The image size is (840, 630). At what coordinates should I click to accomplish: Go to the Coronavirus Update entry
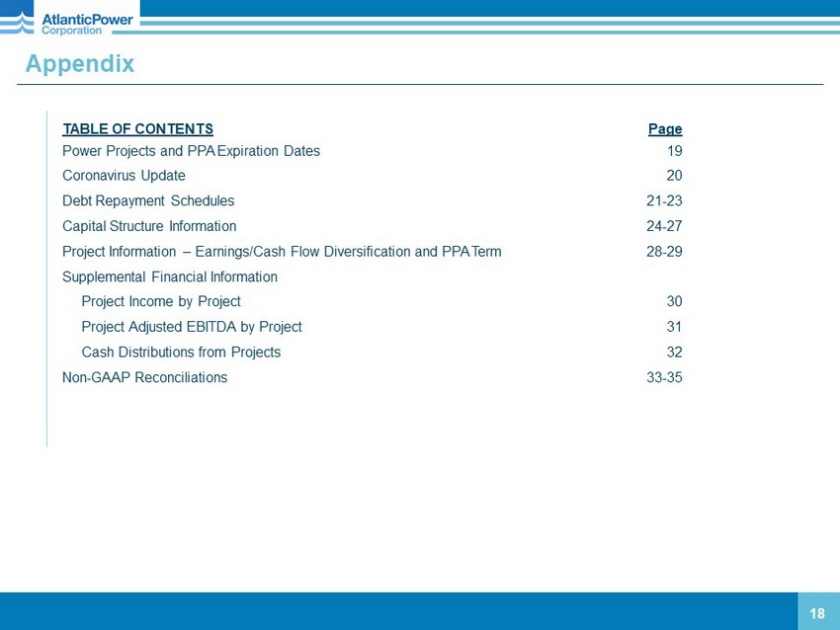124,176
